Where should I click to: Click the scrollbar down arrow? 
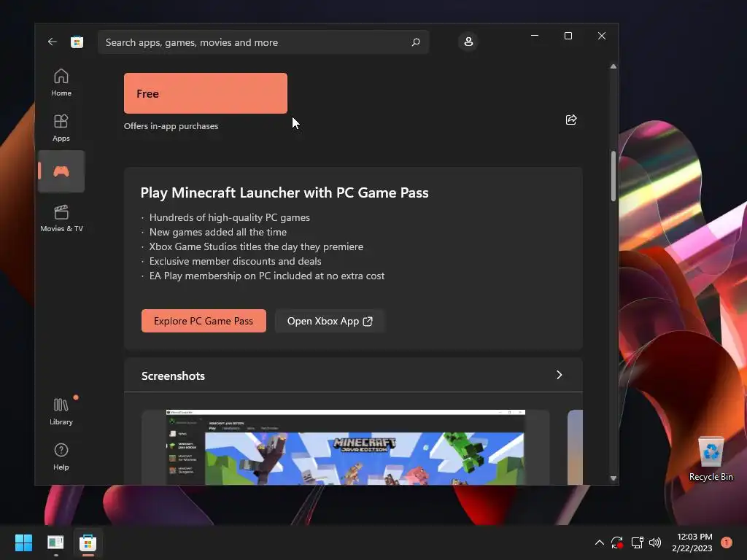(613, 478)
